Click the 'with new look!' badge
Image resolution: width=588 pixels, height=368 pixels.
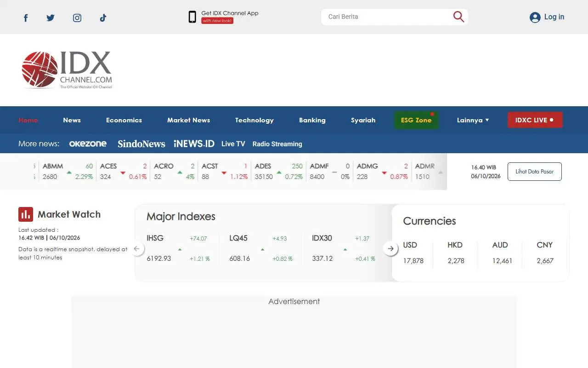(x=217, y=21)
